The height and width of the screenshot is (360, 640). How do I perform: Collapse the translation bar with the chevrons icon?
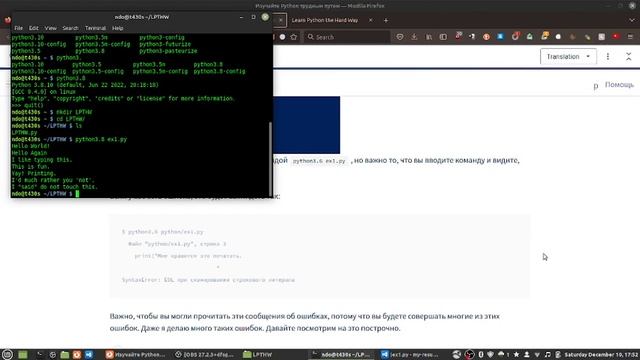pos(629,56)
